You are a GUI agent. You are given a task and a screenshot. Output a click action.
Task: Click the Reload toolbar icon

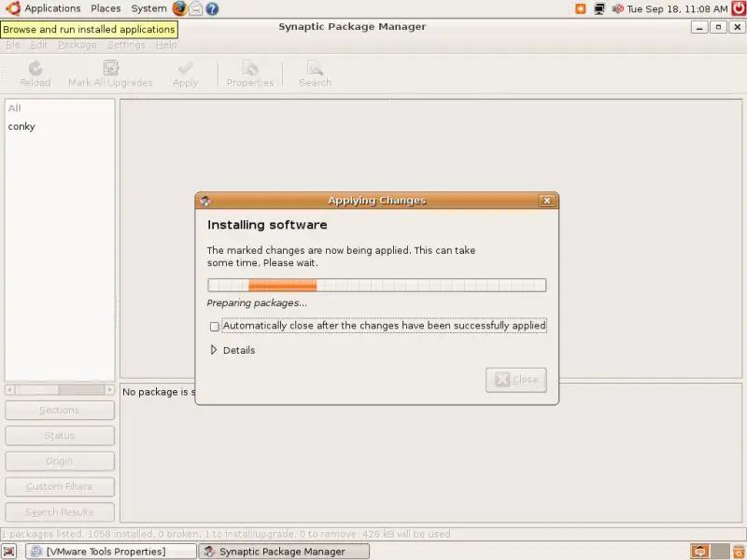coord(35,68)
